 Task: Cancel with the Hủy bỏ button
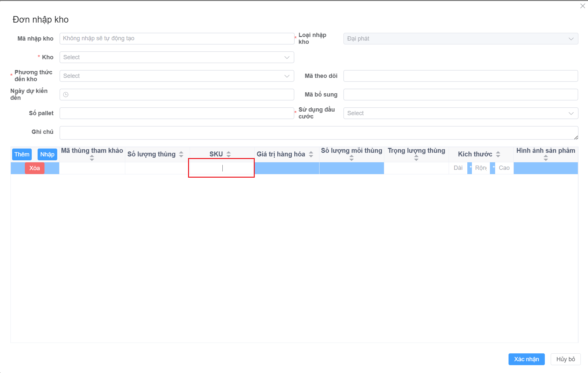(x=565, y=359)
